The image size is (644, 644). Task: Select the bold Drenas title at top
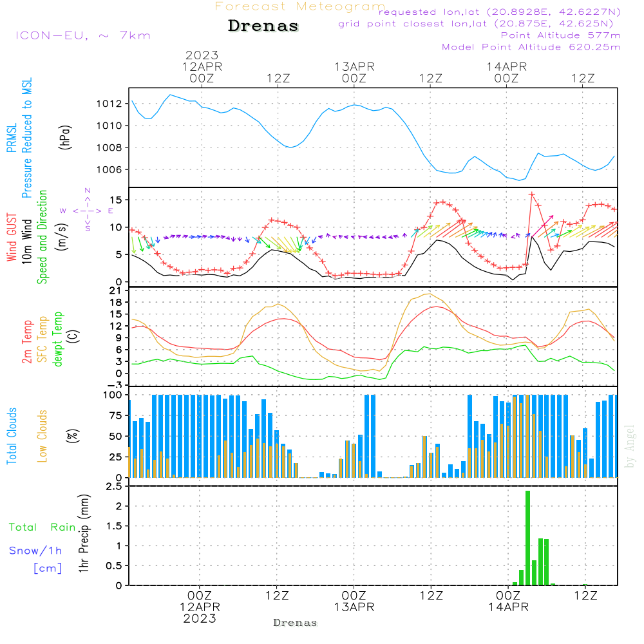click(263, 26)
